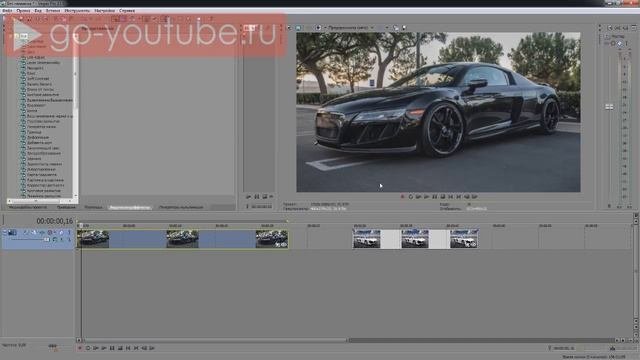
Task: Click Pause under the video preview
Action: coord(435,197)
